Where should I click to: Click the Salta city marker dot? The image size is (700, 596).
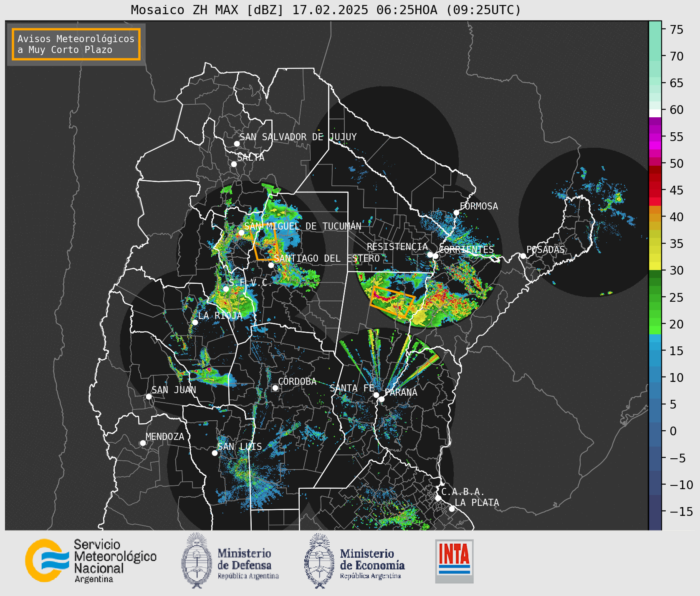point(234,164)
